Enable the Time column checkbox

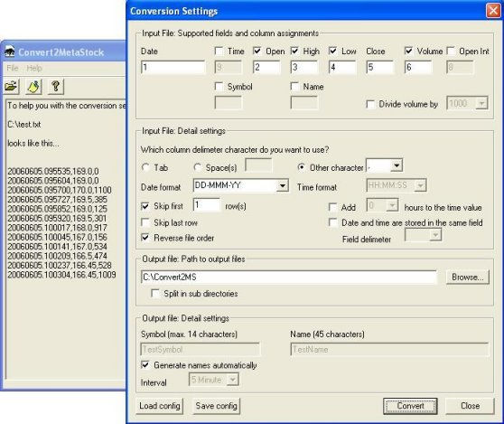pos(219,51)
